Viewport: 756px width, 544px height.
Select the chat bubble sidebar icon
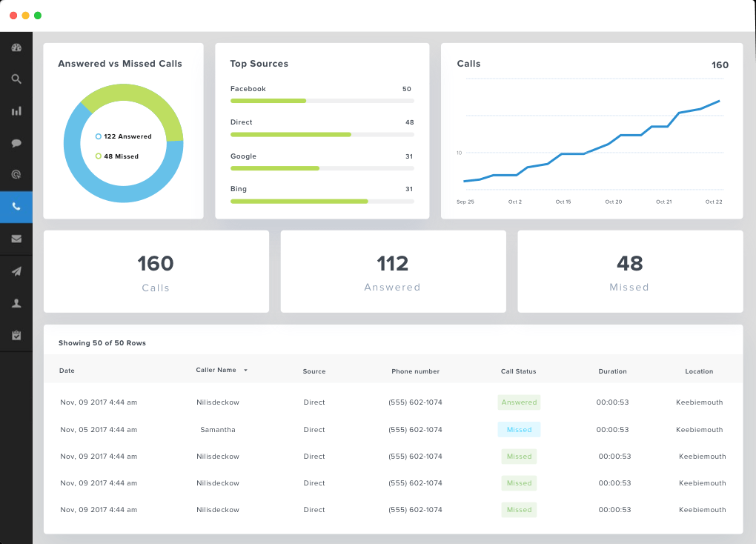(x=16, y=143)
